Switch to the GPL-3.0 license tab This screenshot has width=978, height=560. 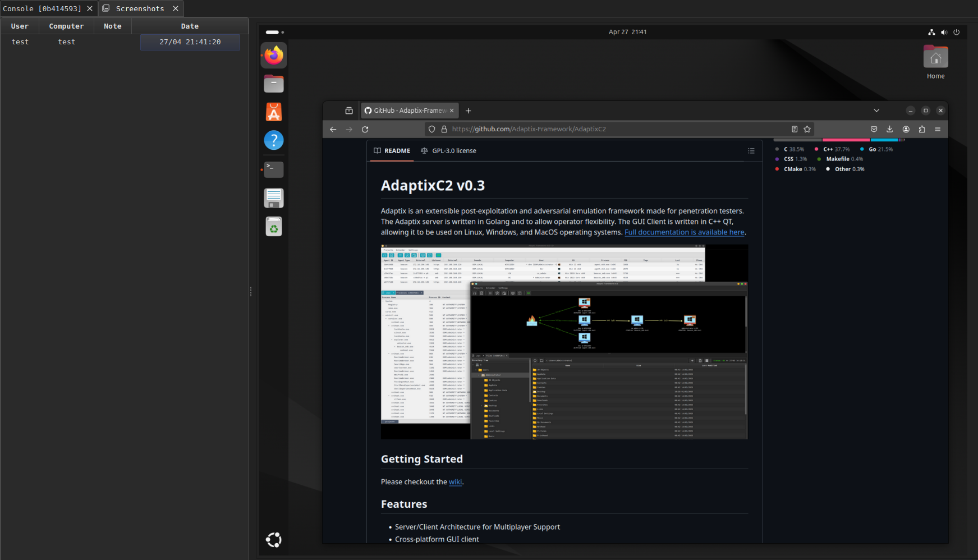pos(448,151)
